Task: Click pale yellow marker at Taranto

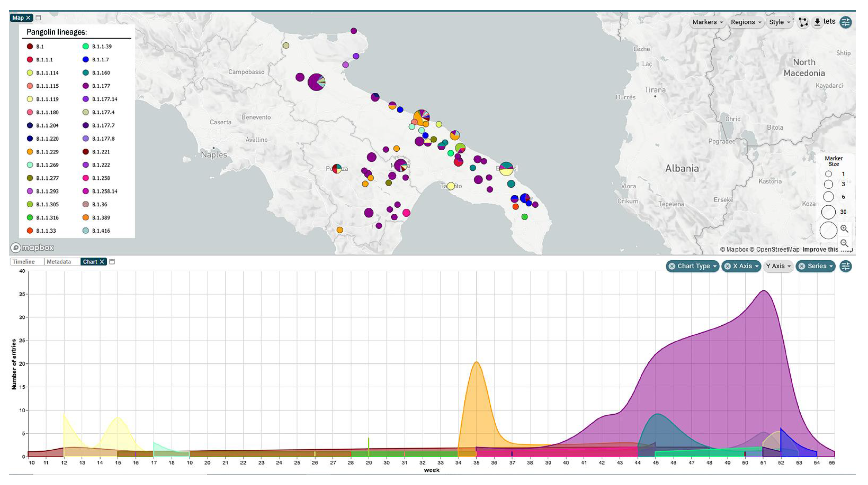Action: tap(450, 186)
